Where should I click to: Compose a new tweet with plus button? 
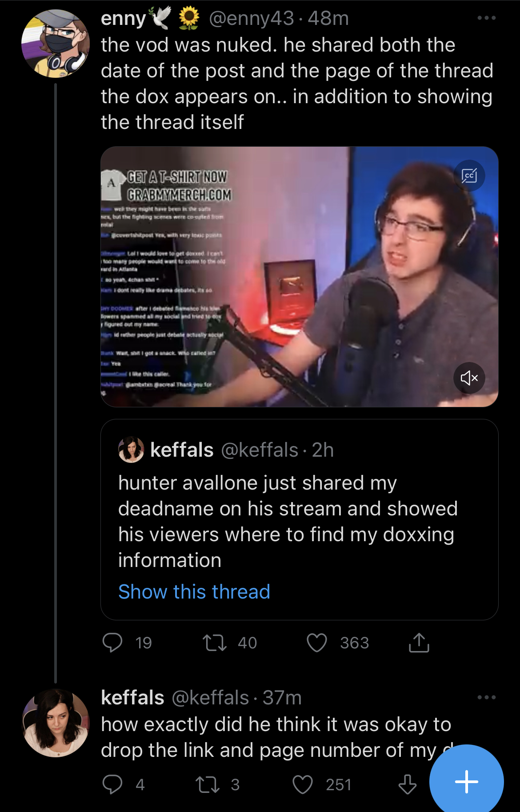[467, 781]
